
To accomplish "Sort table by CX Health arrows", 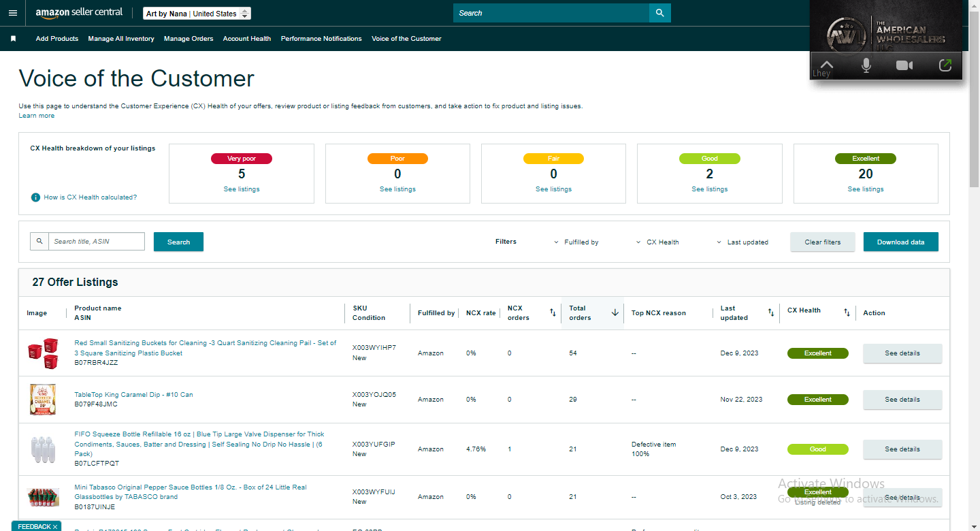I will point(847,312).
